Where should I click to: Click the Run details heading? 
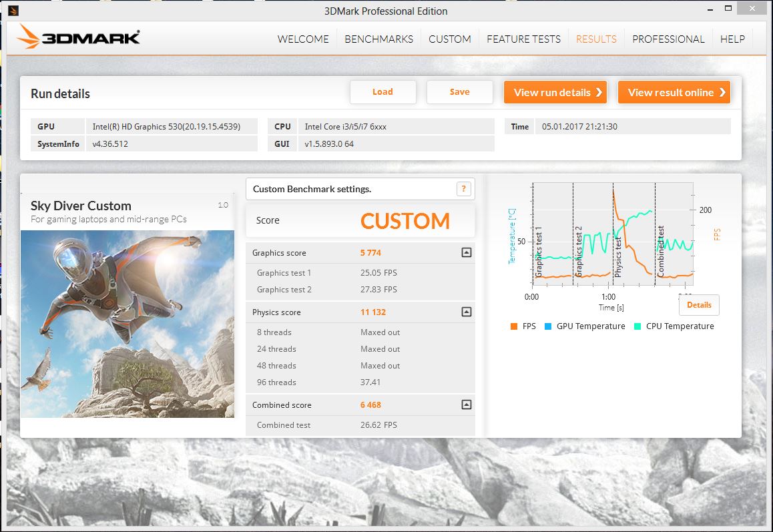[x=60, y=93]
